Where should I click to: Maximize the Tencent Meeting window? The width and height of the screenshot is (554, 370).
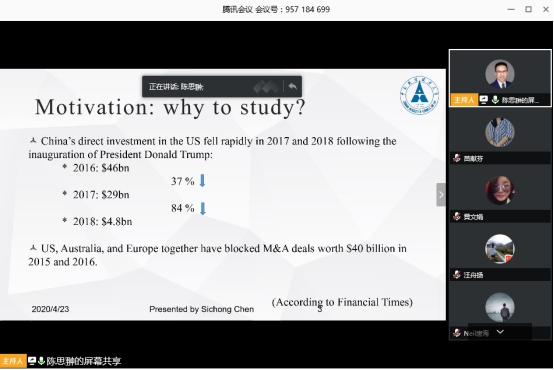pos(528,9)
